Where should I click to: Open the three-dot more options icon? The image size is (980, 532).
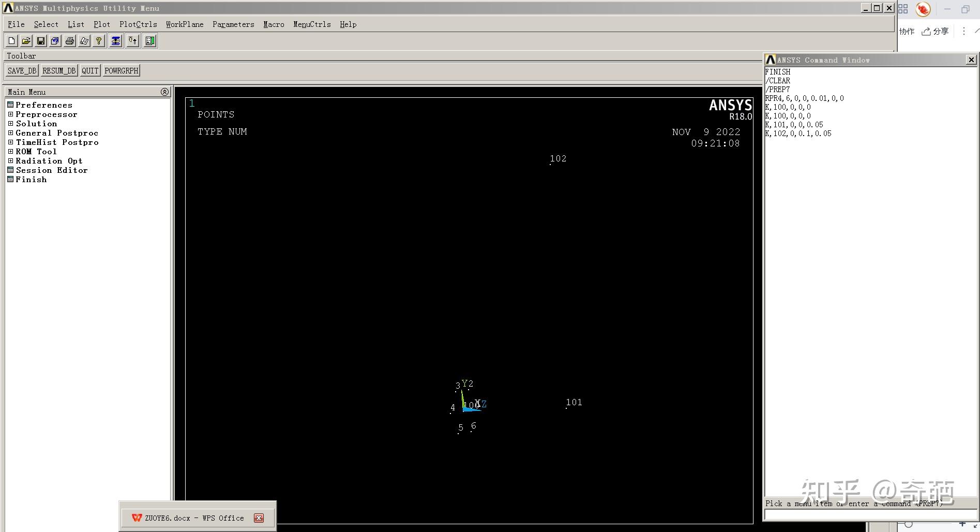point(963,32)
